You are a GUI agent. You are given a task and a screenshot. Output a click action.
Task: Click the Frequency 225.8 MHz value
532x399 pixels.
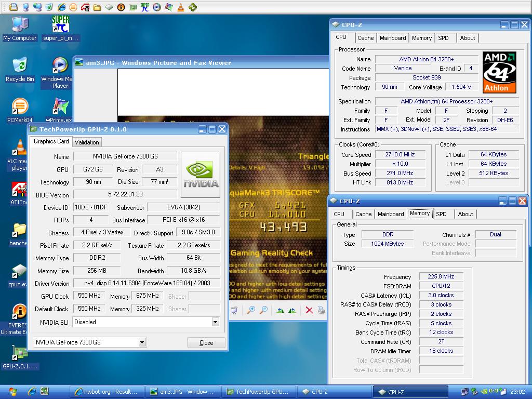tap(441, 276)
